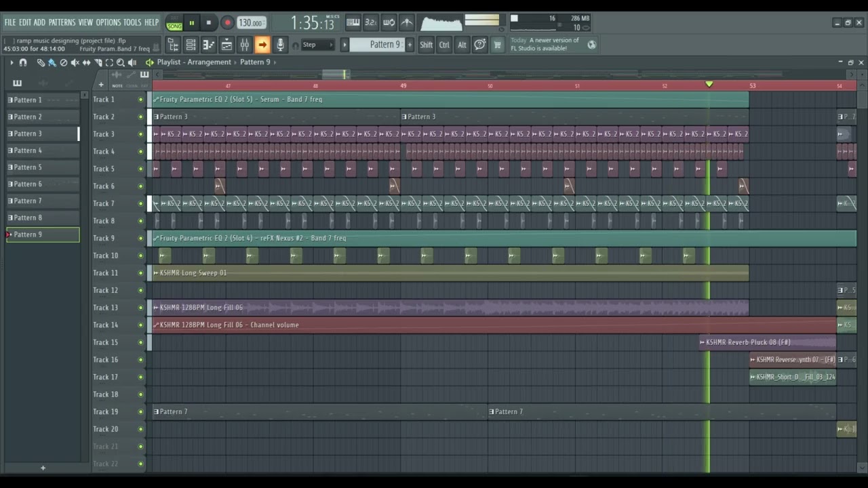Select the Zoom magnifier tool
Viewport: 868px width, 488px height.
click(120, 62)
